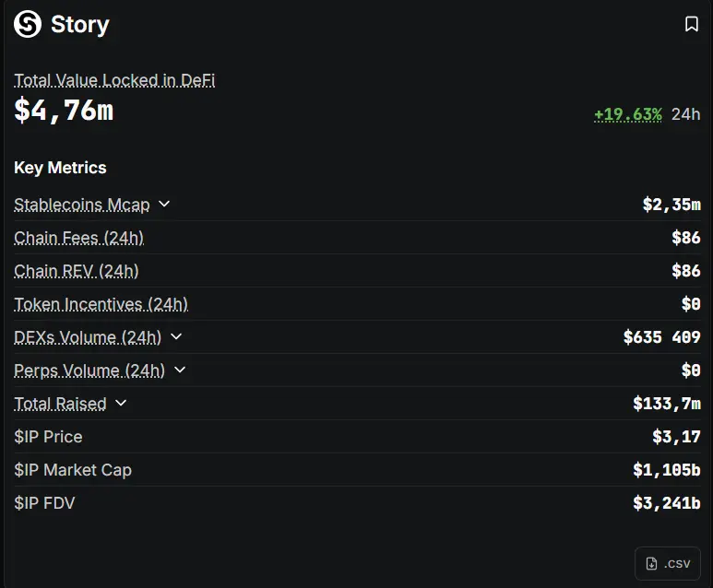
Task: Click the Total Value Locked in DeFi label
Action: click(x=114, y=80)
